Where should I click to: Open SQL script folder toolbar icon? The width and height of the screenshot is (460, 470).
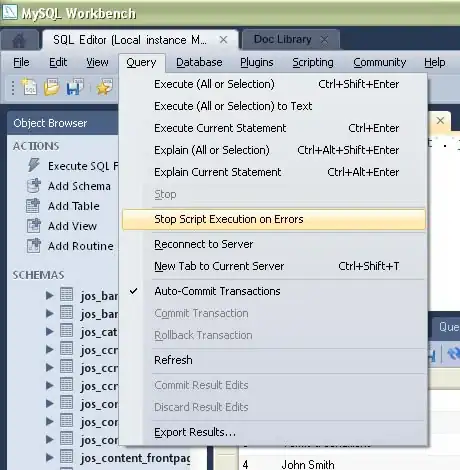[52, 87]
